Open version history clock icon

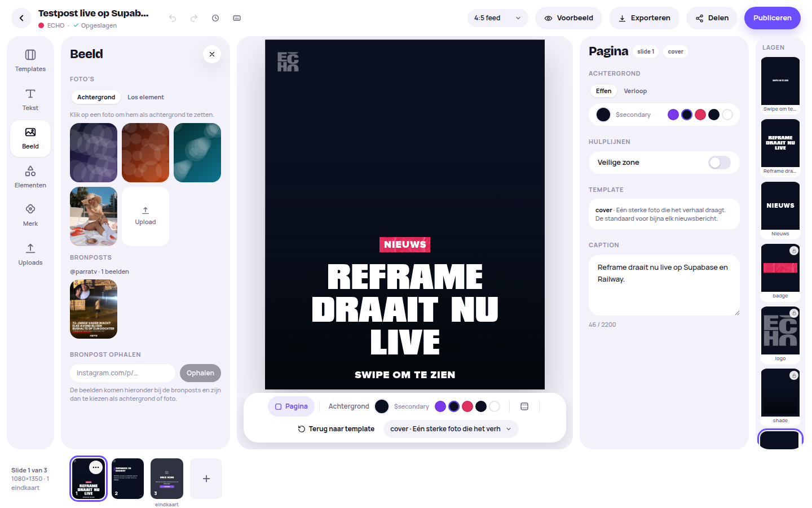click(x=215, y=18)
